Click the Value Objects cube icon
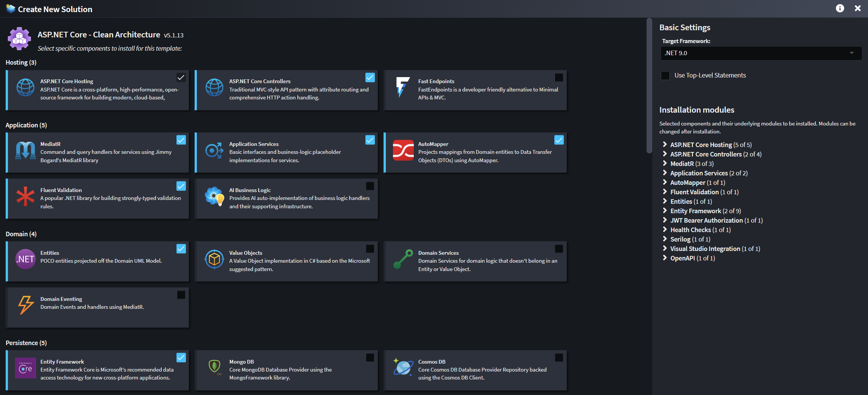This screenshot has height=395, width=868. (x=214, y=259)
